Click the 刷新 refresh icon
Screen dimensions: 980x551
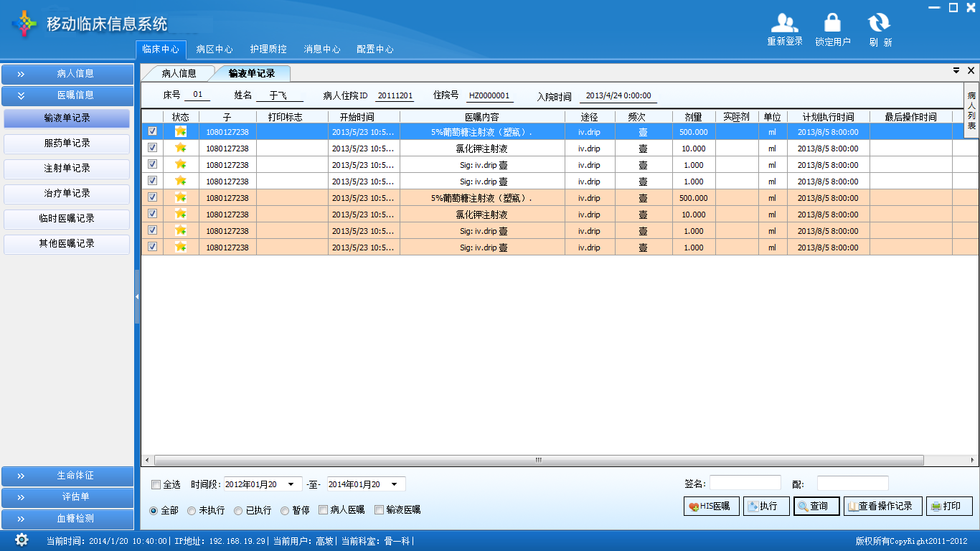880,24
